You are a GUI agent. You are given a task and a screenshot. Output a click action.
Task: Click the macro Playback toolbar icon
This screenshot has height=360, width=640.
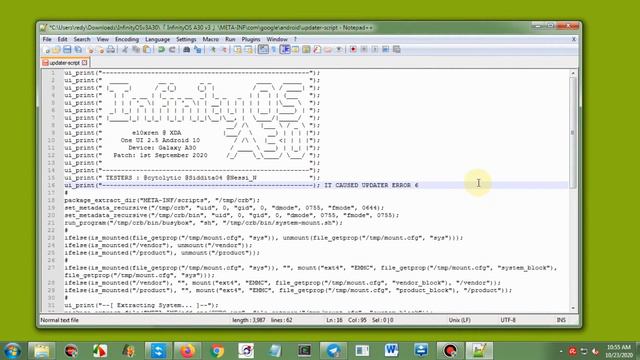click(x=375, y=50)
